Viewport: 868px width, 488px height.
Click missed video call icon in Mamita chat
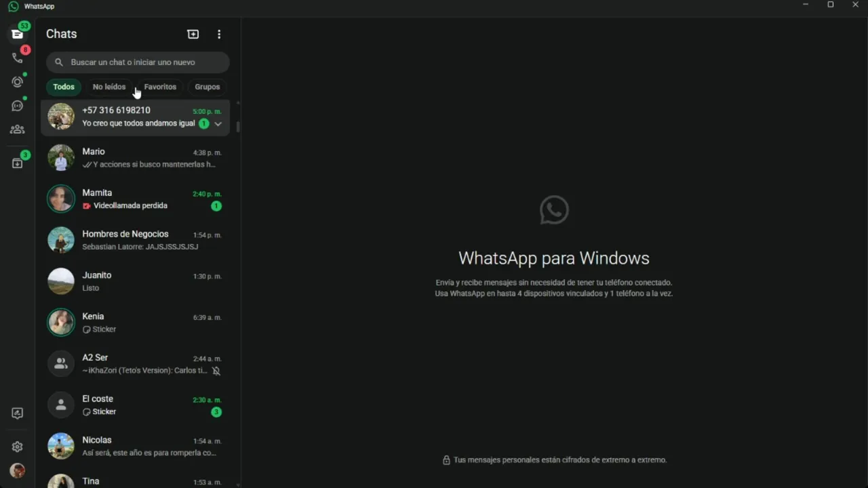pos(87,206)
